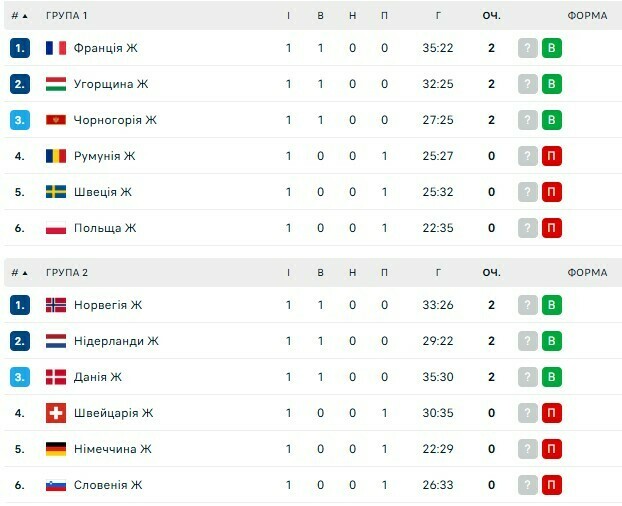Click the France flag icon
This screenshot has height=506, width=622.
coord(56,48)
